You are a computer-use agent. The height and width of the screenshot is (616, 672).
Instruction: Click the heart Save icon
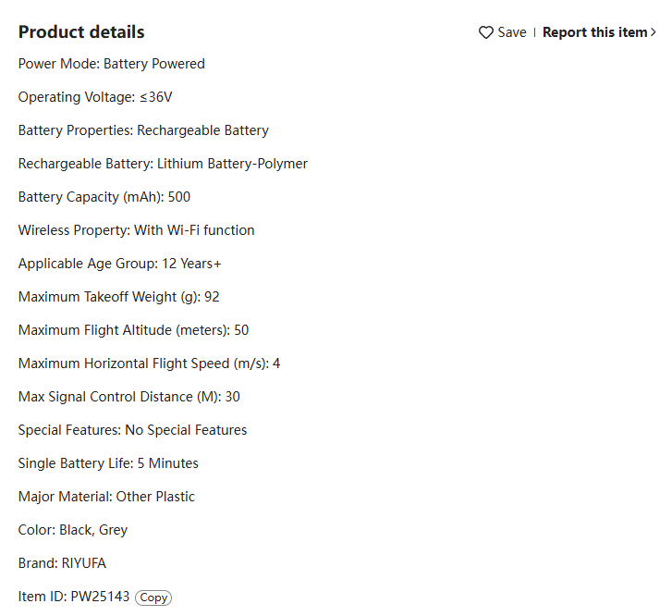486,32
